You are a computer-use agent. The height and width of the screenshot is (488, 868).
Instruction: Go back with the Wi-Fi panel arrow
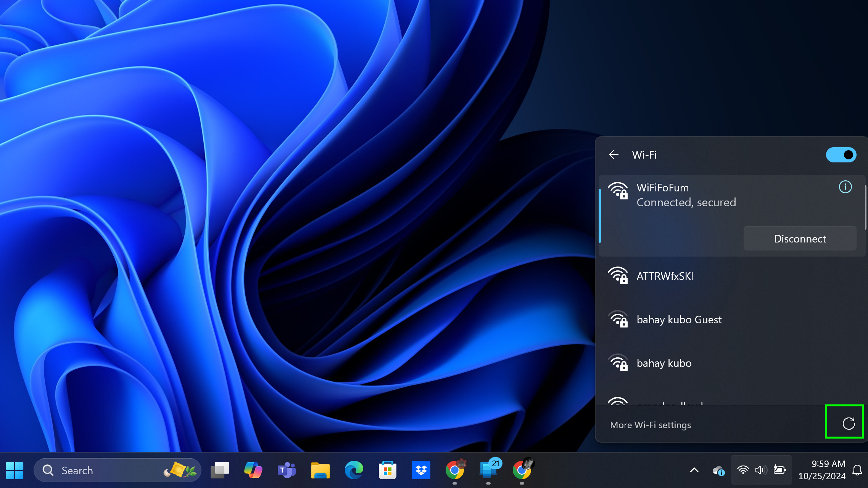point(614,155)
